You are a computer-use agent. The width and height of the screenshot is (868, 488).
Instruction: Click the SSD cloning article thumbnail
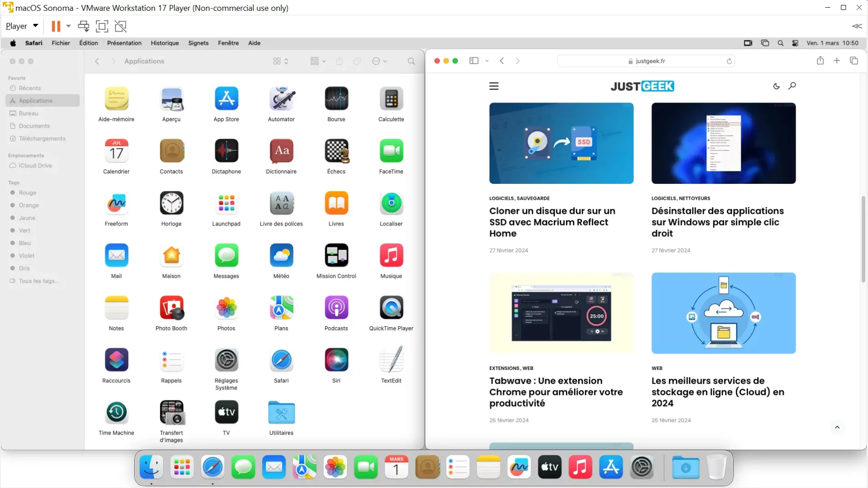click(x=561, y=143)
